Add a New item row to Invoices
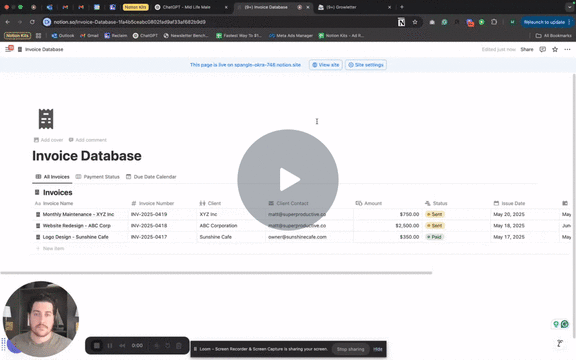Viewport: 576px width, 360px height. coord(50,248)
